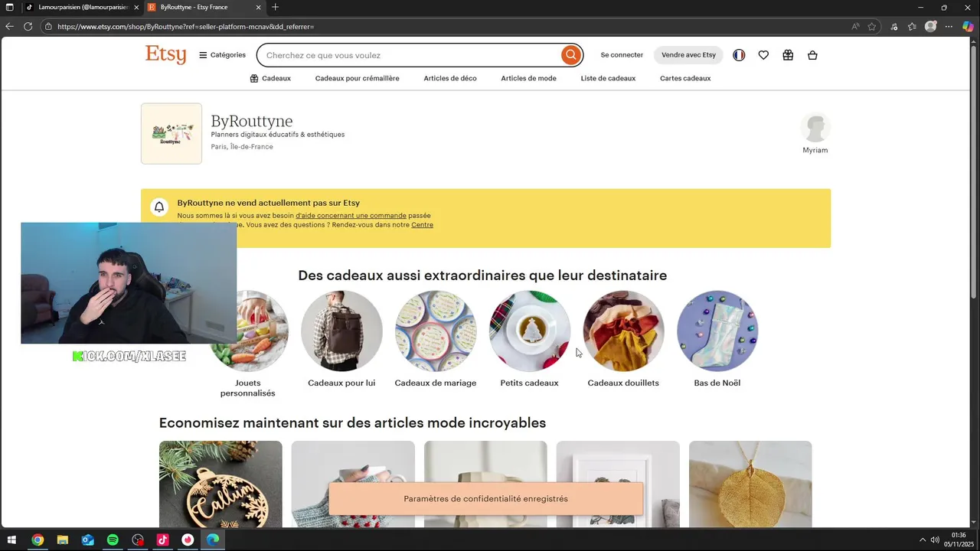Open Outlook from the taskbar
The image size is (980, 551).
(88, 540)
